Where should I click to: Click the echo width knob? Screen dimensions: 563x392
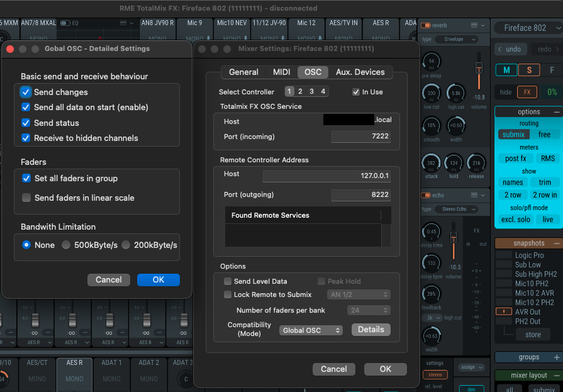(x=432, y=336)
